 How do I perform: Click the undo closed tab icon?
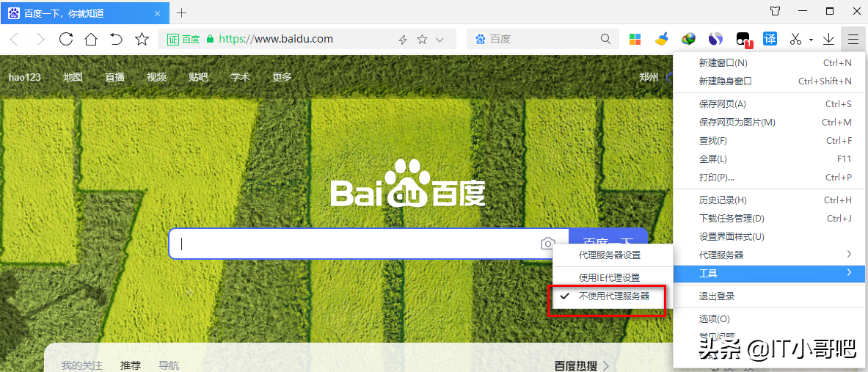click(116, 39)
